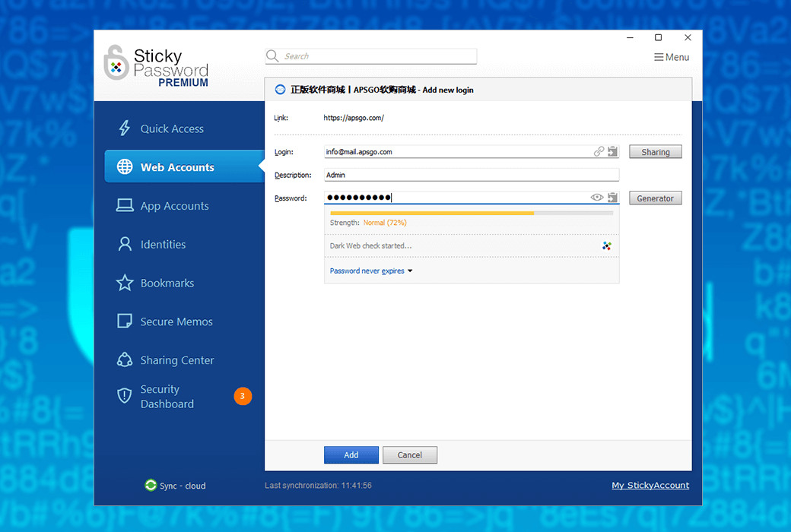Click the Add button

point(351,454)
